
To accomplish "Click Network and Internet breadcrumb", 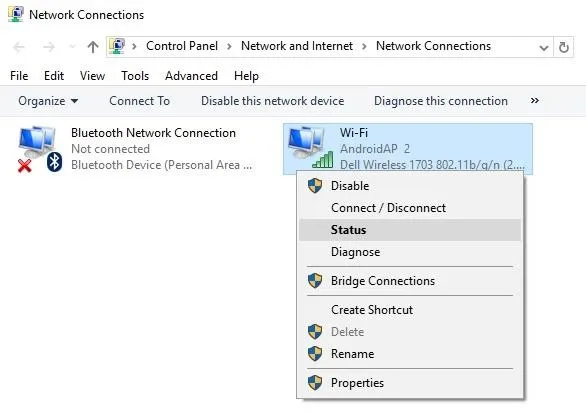I will tap(297, 46).
